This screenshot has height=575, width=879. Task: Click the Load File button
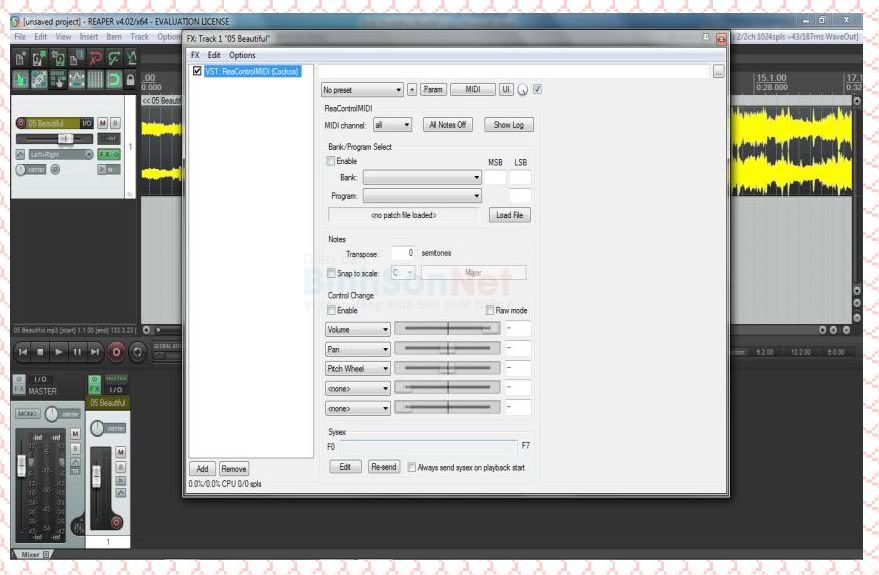click(x=509, y=215)
